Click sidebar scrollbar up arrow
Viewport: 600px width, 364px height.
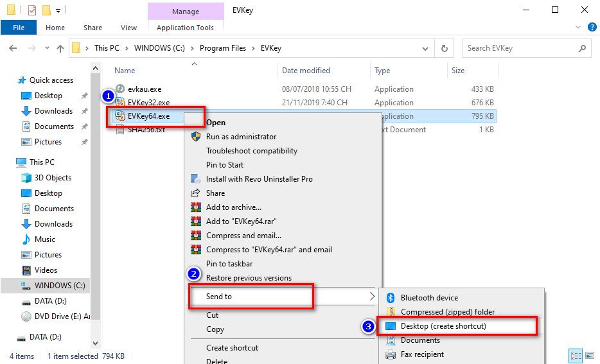click(95, 69)
